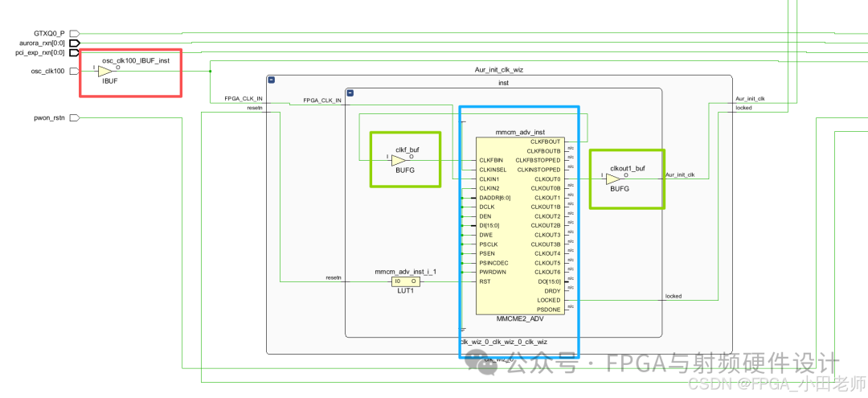Click the CLKOUT0 output pin label
The image size is (868, 398).
(x=547, y=178)
